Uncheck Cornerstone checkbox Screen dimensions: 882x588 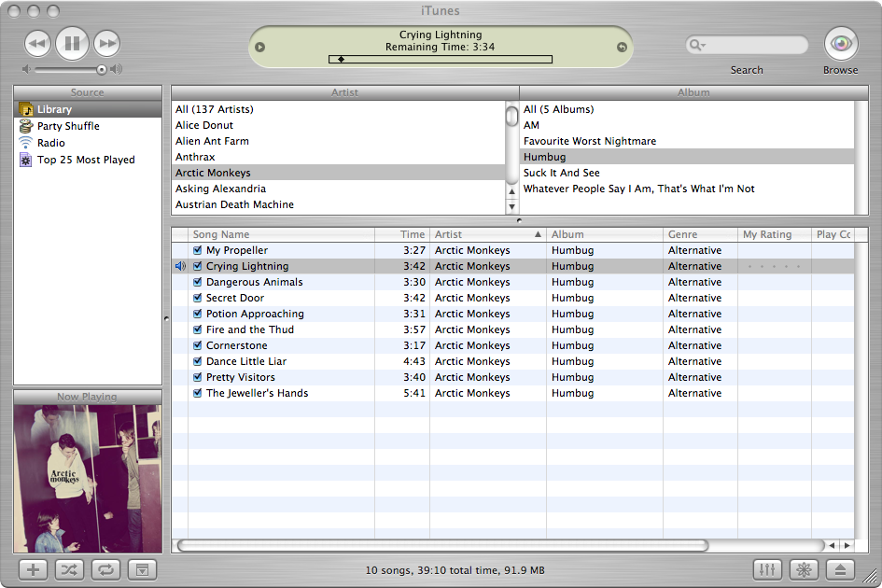click(198, 345)
